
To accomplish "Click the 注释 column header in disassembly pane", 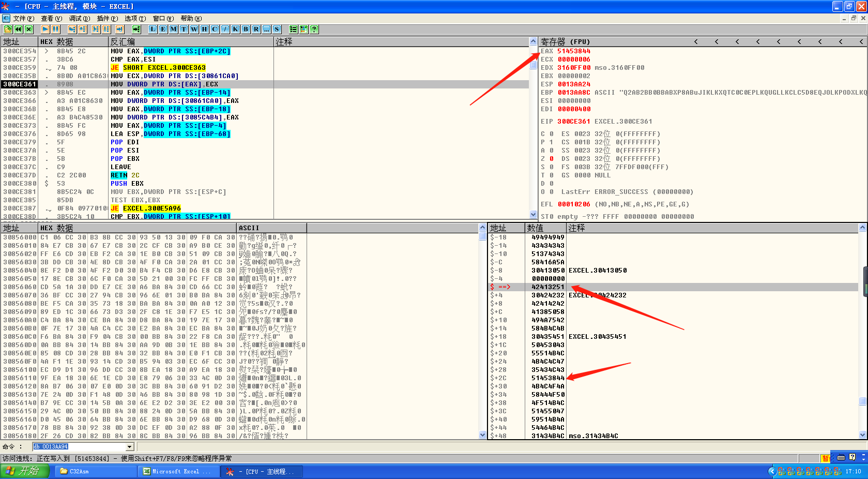I will (x=401, y=42).
